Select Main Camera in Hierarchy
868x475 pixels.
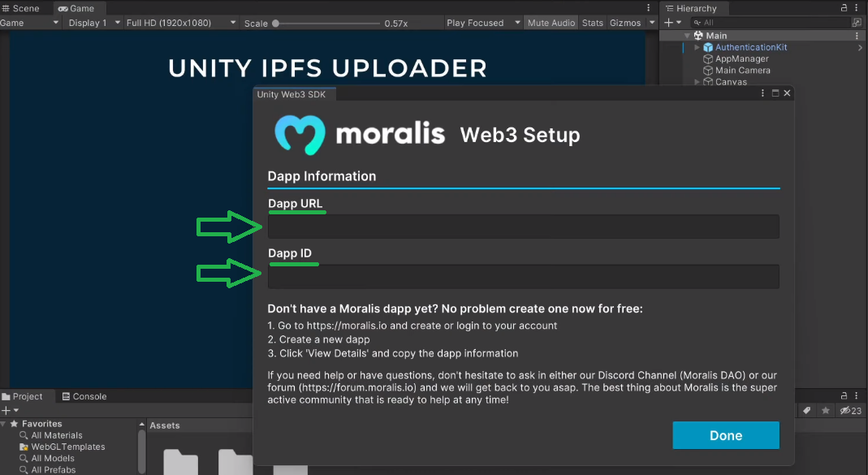click(x=742, y=71)
